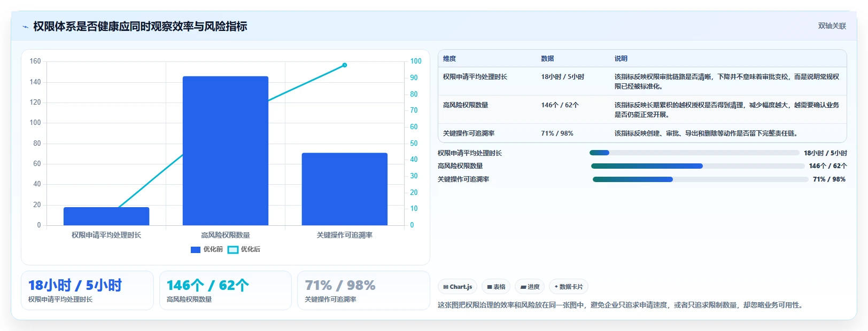This screenshot has height=331, width=868.
Task: Click right axis tick value 10
Action: [x=414, y=209]
